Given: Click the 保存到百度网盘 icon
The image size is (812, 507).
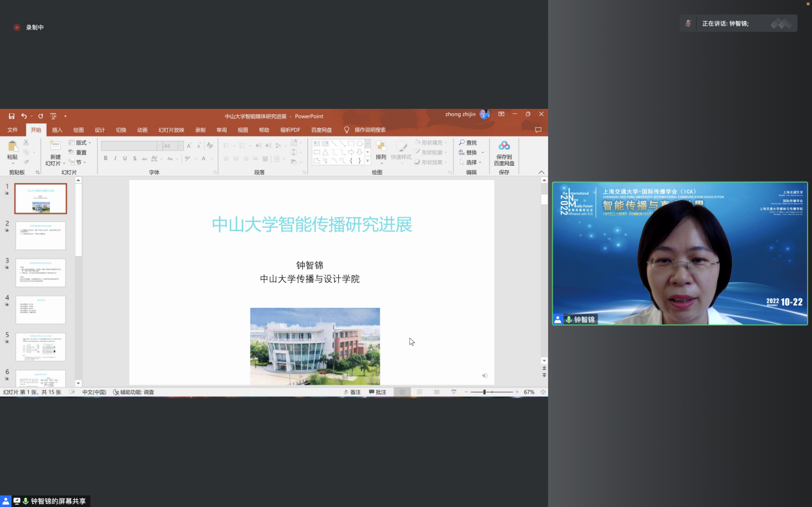Looking at the screenshot, I should [504, 147].
